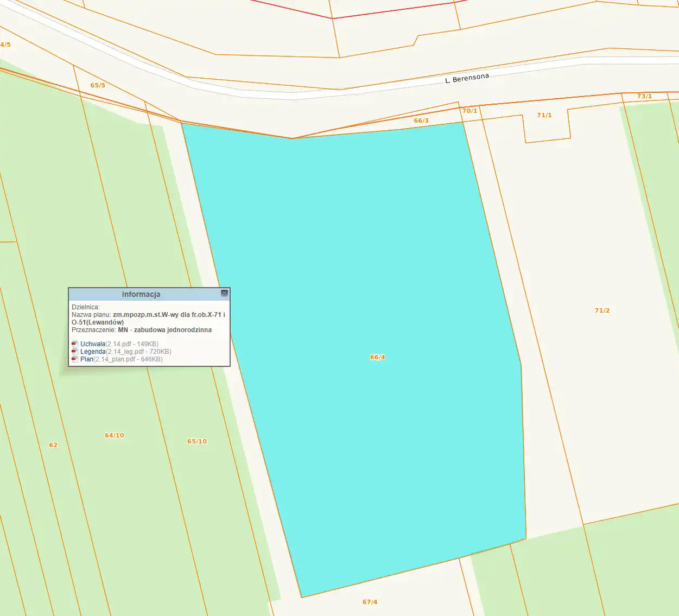Close the Informacja popup

224,294
